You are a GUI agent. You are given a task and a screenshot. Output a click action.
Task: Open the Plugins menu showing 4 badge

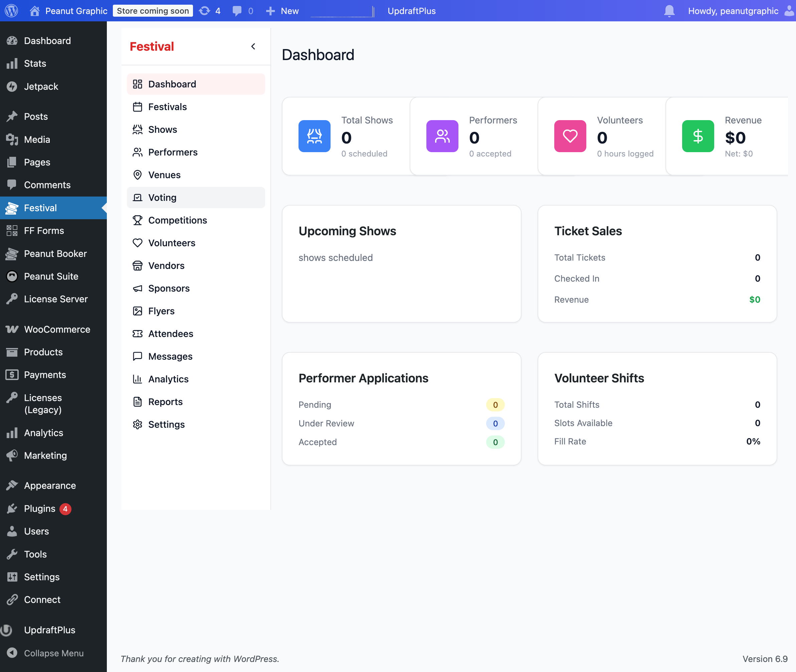(x=39, y=508)
